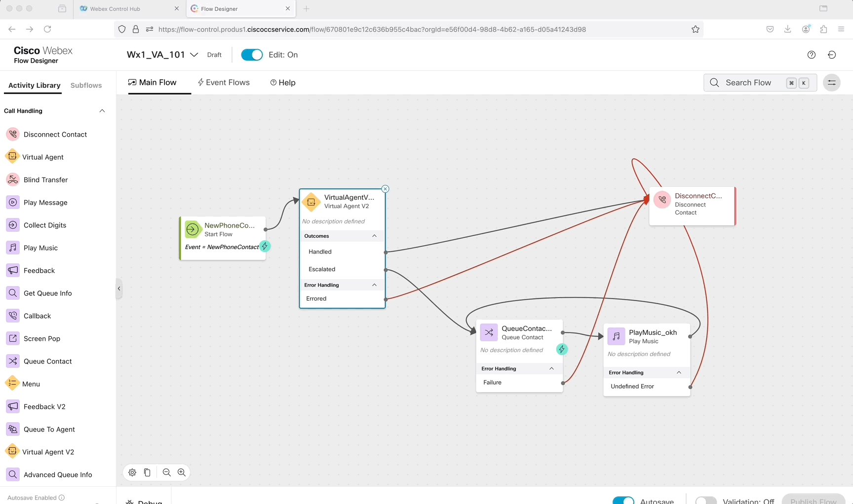Click the Help question mark icon top right

(x=811, y=55)
